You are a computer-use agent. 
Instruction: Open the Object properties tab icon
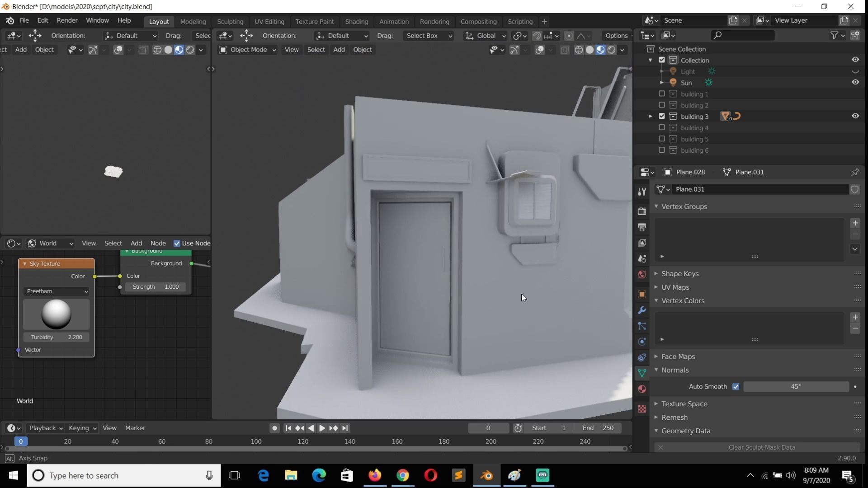pos(642,294)
